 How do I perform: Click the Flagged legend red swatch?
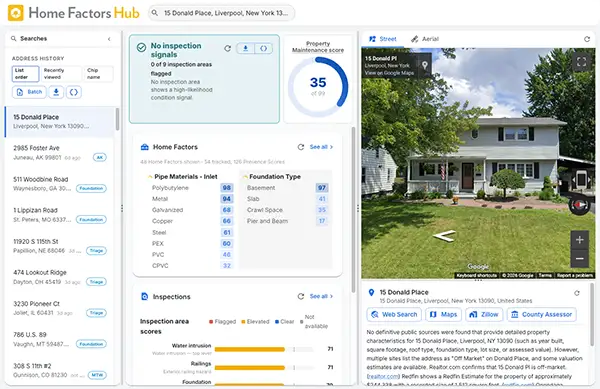tap(211, 322)
